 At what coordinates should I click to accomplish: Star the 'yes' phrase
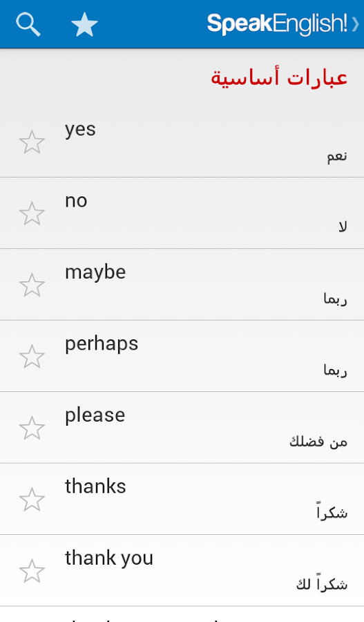(x=32, y=142)
